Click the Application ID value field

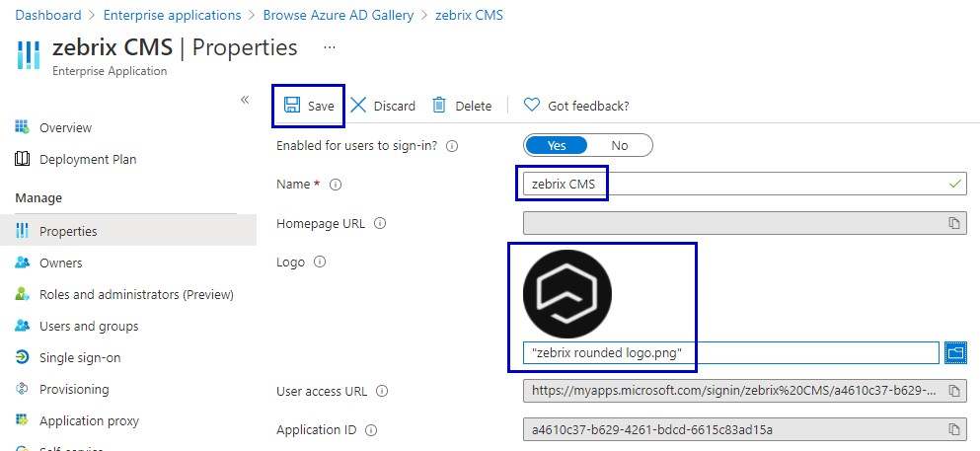tap(745, 429)
